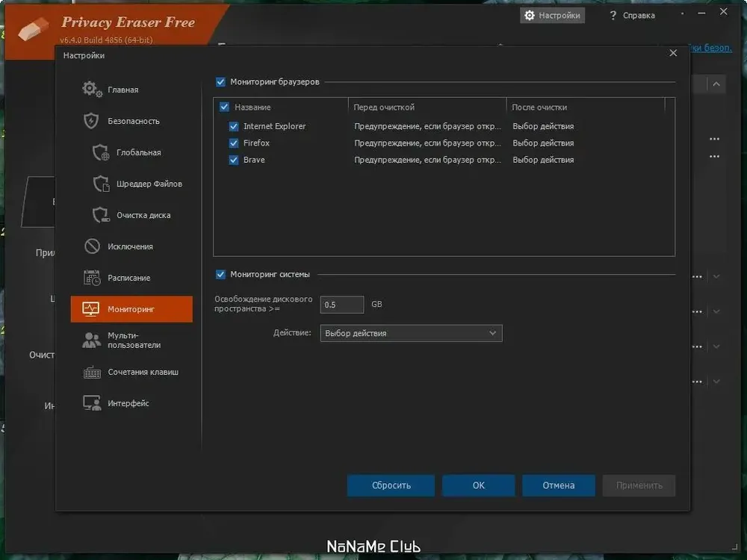
Task: Open Internet Explorer После очистки action
Action: pos(543,126)
